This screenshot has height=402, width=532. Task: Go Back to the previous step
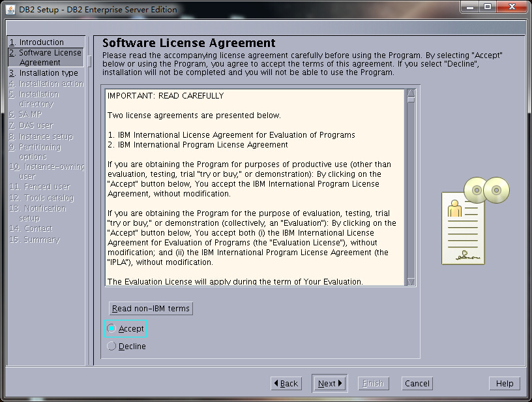(286, 383)
